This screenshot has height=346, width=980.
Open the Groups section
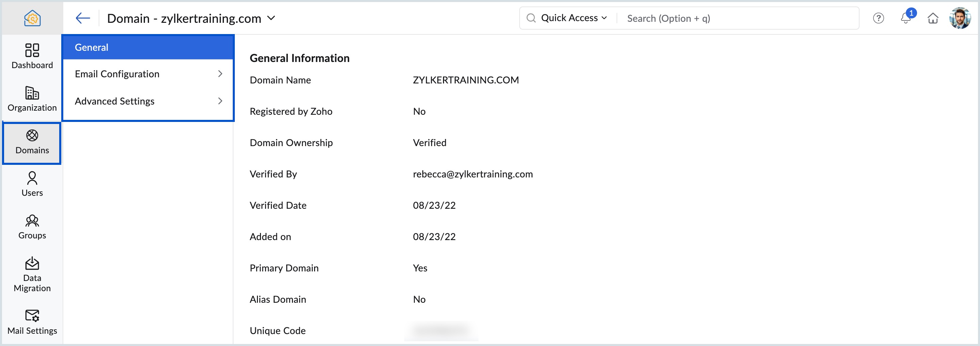[32, 226]
